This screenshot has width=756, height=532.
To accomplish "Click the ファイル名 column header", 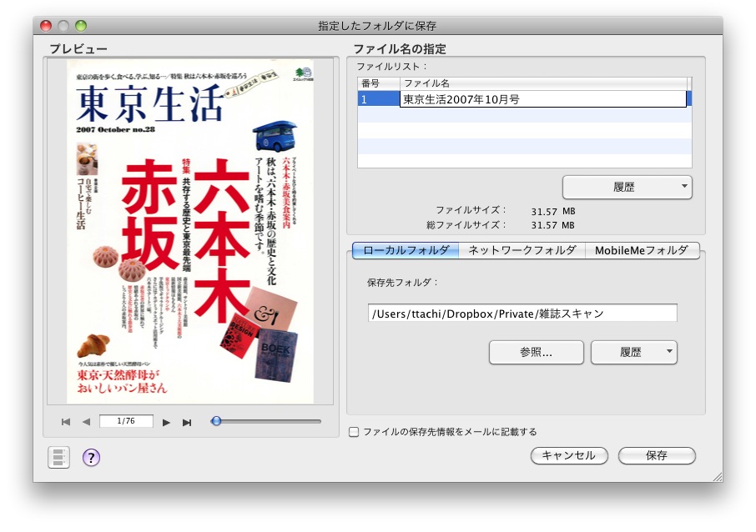I will pos(544,83).
